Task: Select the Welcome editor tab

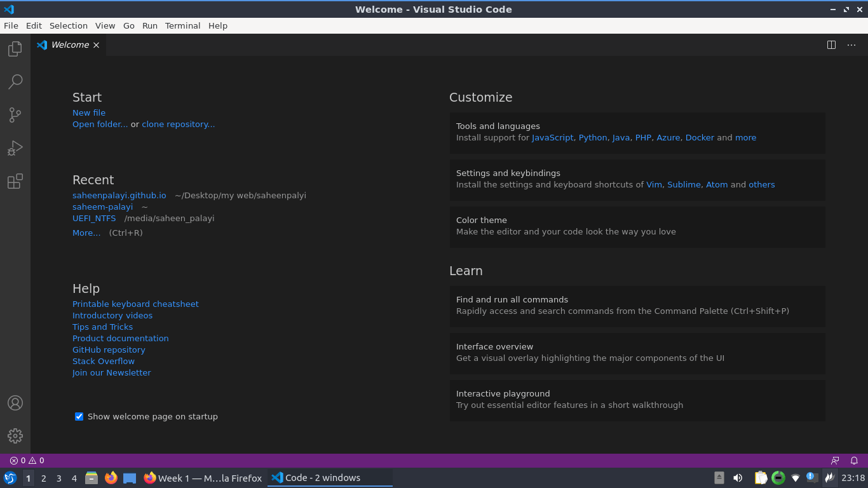Action: click(68, 44)
